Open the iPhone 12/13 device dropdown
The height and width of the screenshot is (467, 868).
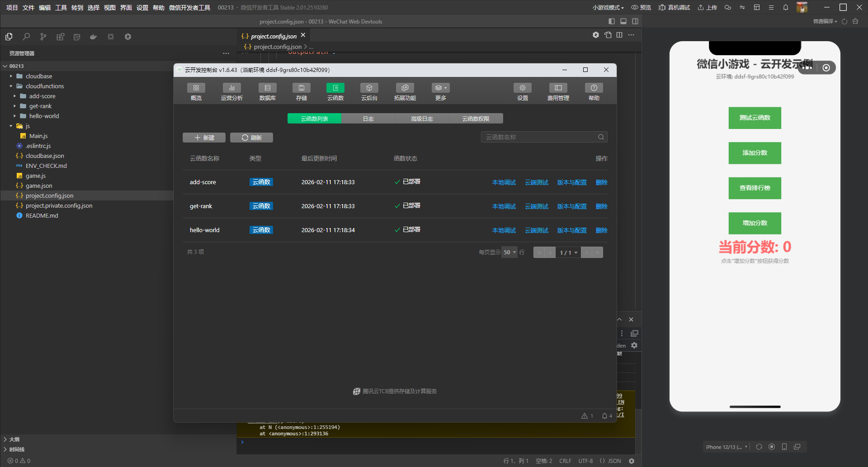pos(727,447)
